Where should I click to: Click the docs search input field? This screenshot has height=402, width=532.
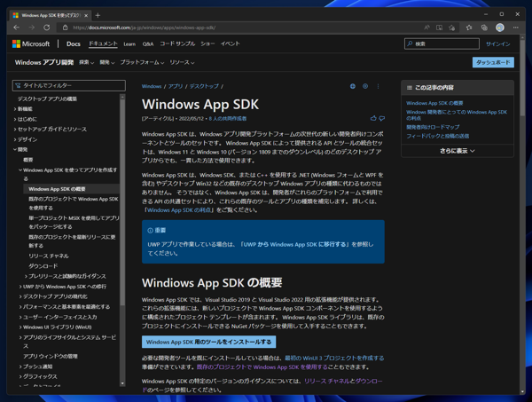(x=442, y=43)
